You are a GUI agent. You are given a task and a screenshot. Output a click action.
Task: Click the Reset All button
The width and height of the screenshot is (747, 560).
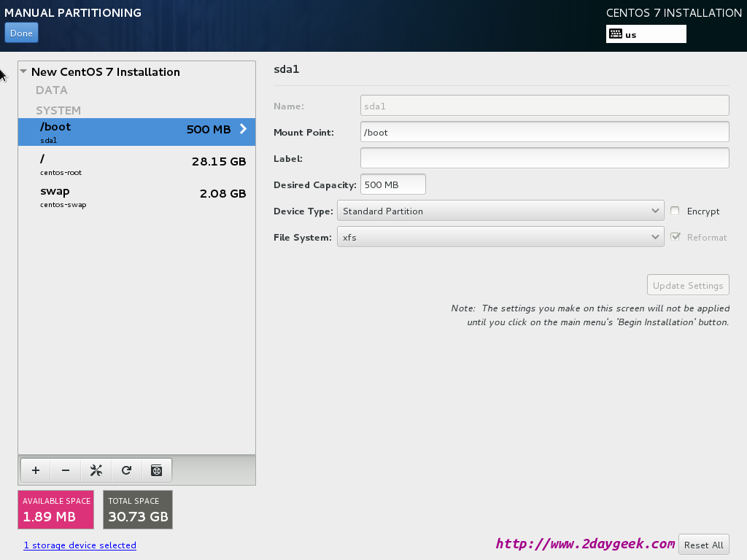coord(704,545)
